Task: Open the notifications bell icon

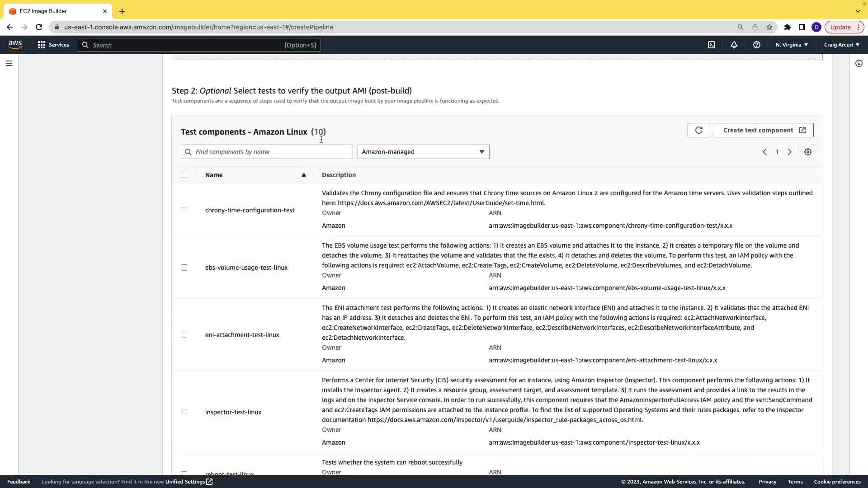Action: [734, 45]
